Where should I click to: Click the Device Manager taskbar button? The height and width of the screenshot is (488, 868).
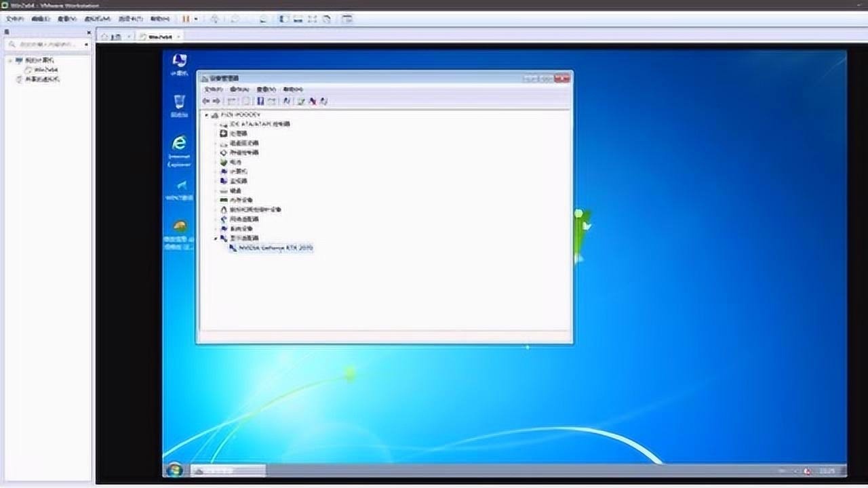pos(229,470)
